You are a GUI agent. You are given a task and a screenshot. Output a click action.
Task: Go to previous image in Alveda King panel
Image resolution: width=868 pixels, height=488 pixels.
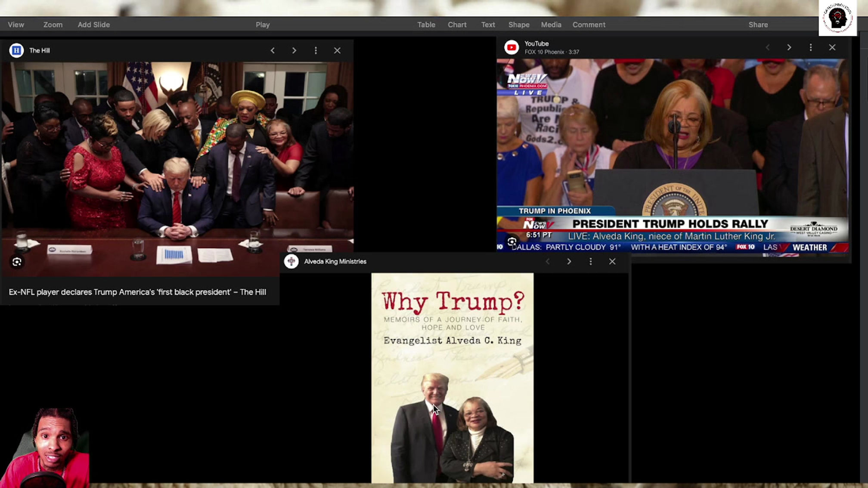[547, 261]
